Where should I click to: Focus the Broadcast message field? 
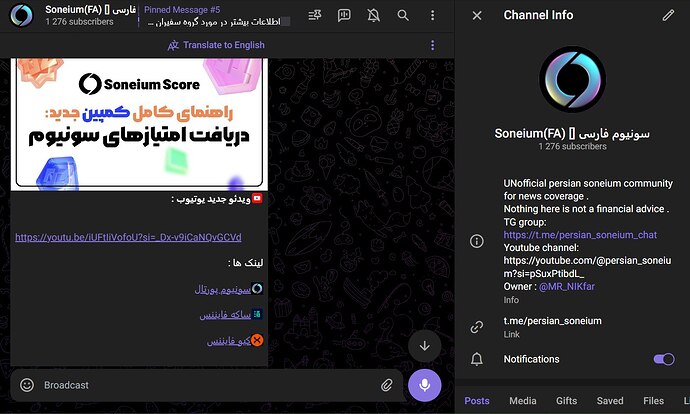(x=207, y=385)
